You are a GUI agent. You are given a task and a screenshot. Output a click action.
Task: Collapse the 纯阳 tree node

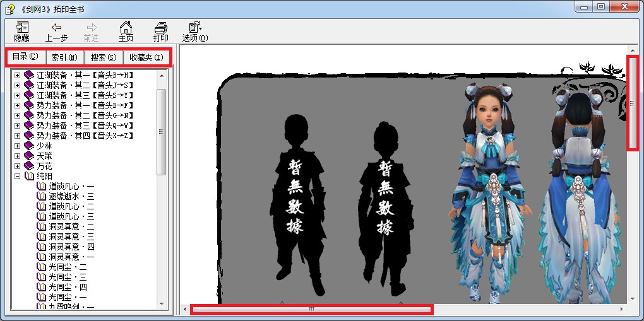coord(17,176)
